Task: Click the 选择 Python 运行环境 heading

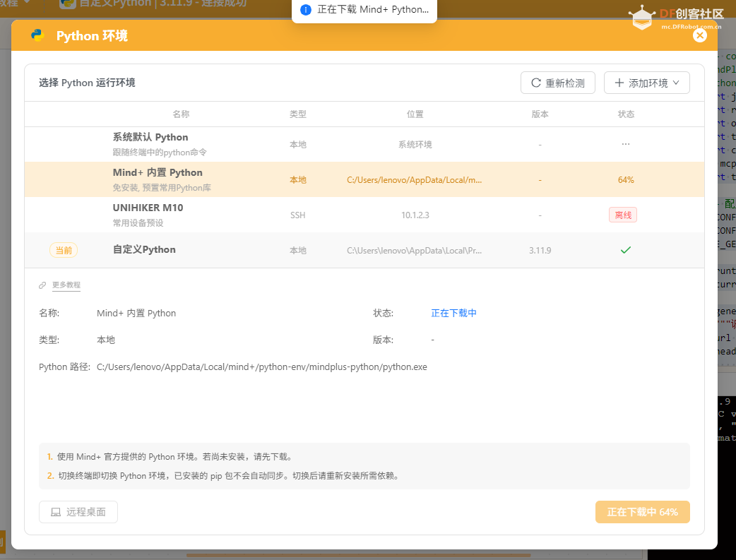Action: coord(87,83)
